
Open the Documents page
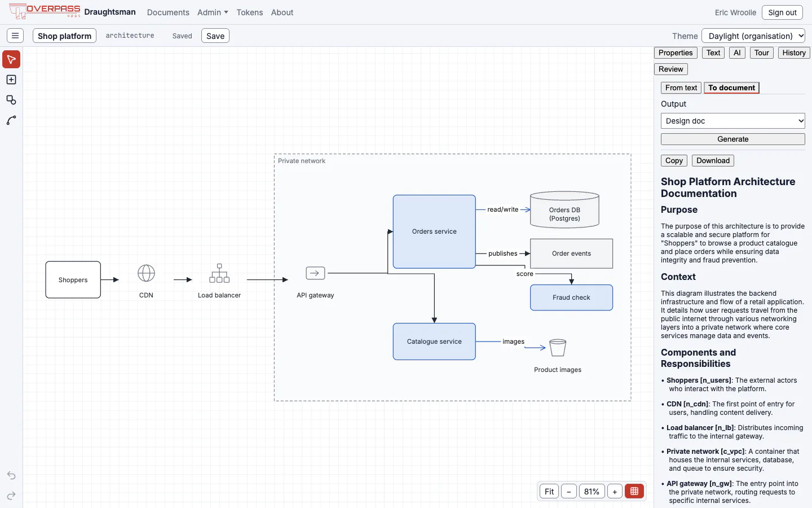(x=168, y=12)
